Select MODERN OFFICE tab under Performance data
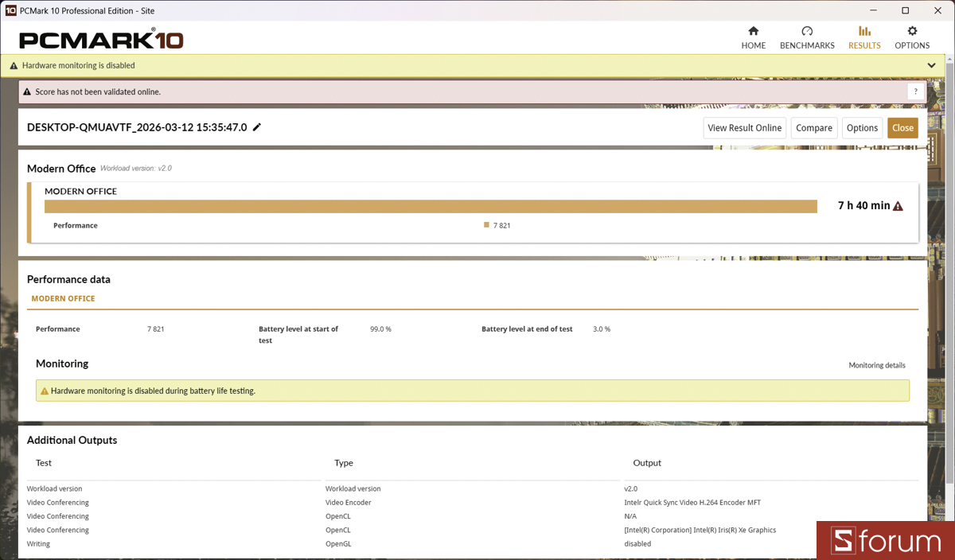 pyautogui.click(x=63, y=299)
